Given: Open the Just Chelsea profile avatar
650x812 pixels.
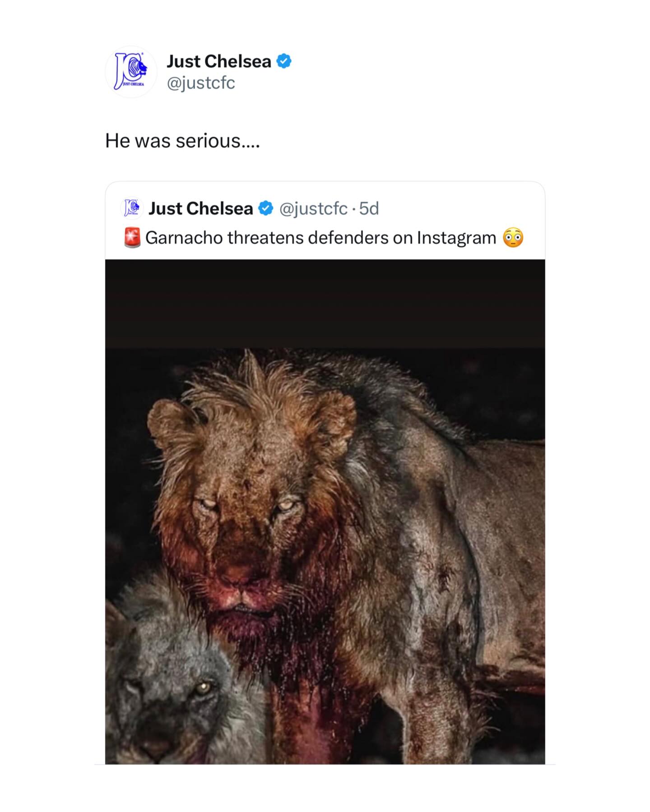Looking at the screenshot, I should click(x=131, y=72).
